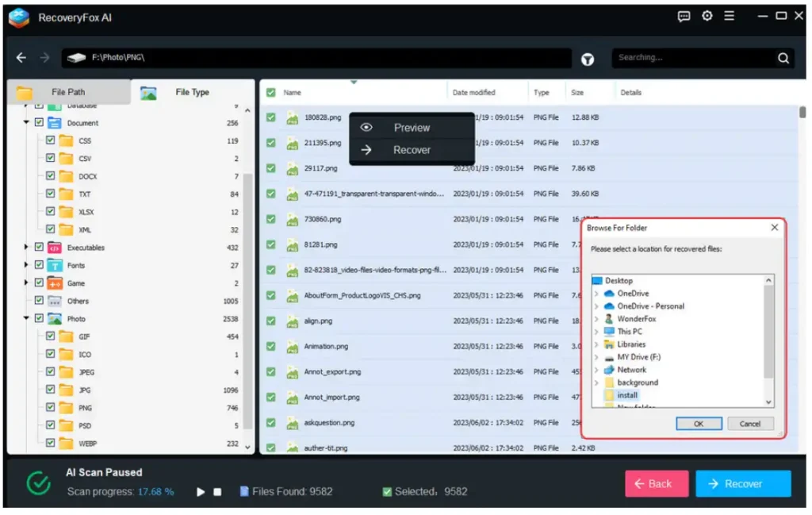Viewport: 812px width, 515px height.
Task: Click Cancel in Browse For Folder dialog
Action: (x=750, y=425)
